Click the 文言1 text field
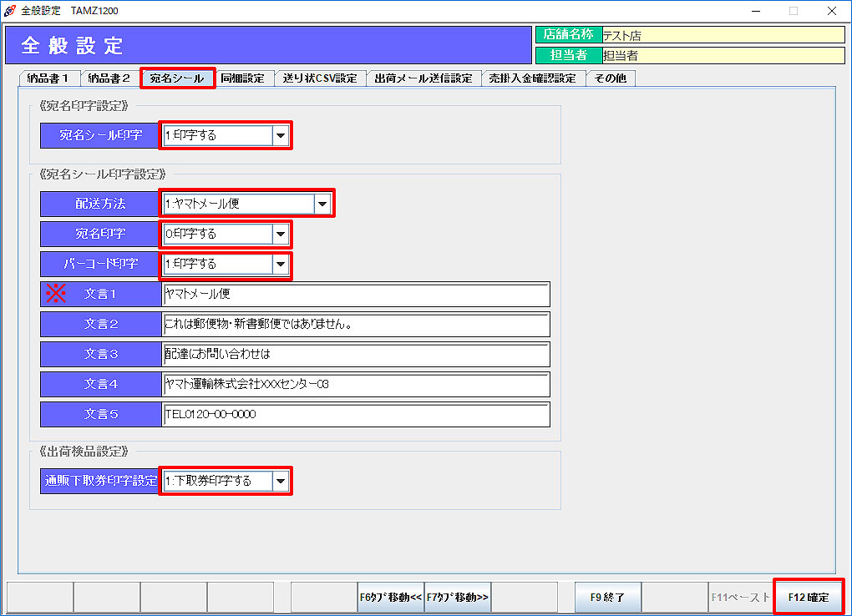This screenshot has width=852, height=616. pos(356,294)
